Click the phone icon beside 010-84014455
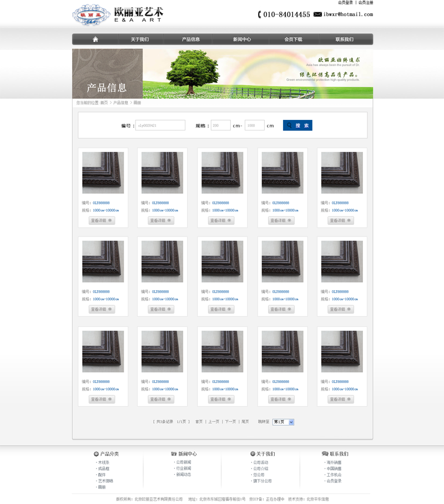 pos(259,14)
